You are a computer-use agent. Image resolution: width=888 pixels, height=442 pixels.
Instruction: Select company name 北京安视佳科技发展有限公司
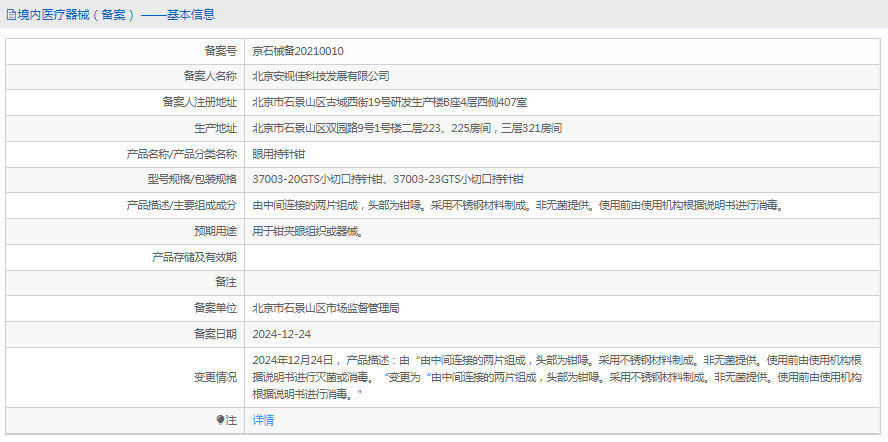point(321,76)
